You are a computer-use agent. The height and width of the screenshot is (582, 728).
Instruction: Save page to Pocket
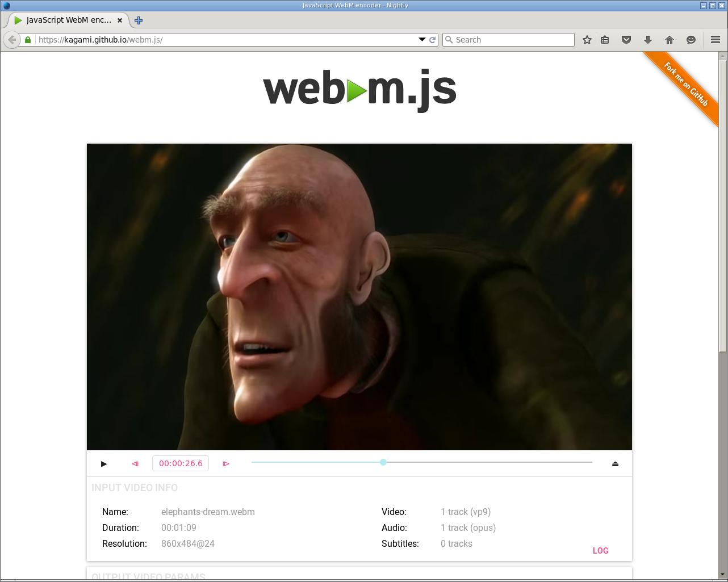tap(626, 40)
